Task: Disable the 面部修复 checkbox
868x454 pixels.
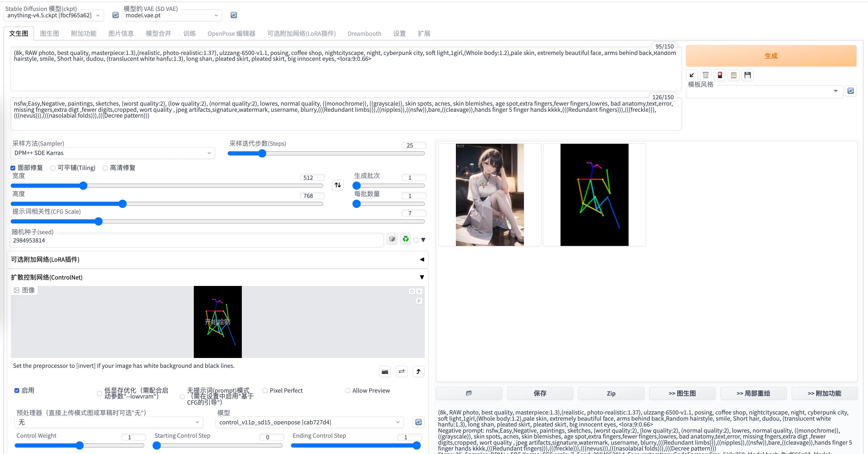Action: click(13, 168)
